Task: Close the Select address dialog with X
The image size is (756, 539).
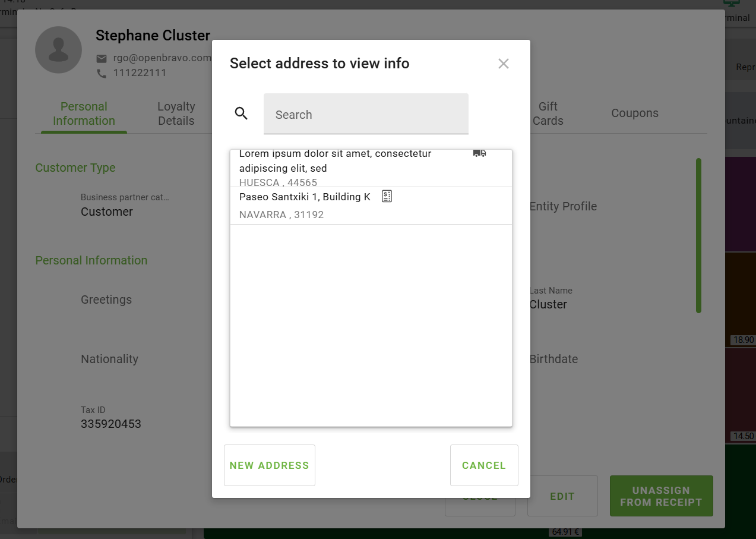Action: 504,64
